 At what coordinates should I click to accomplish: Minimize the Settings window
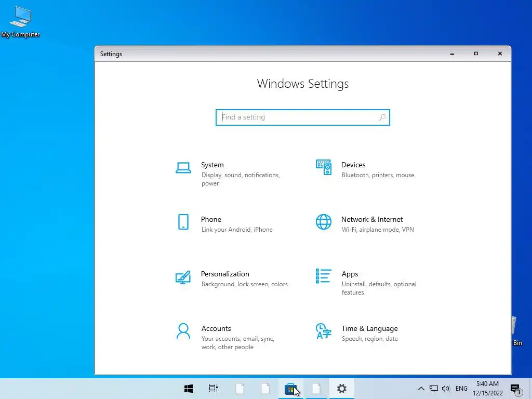452,54
